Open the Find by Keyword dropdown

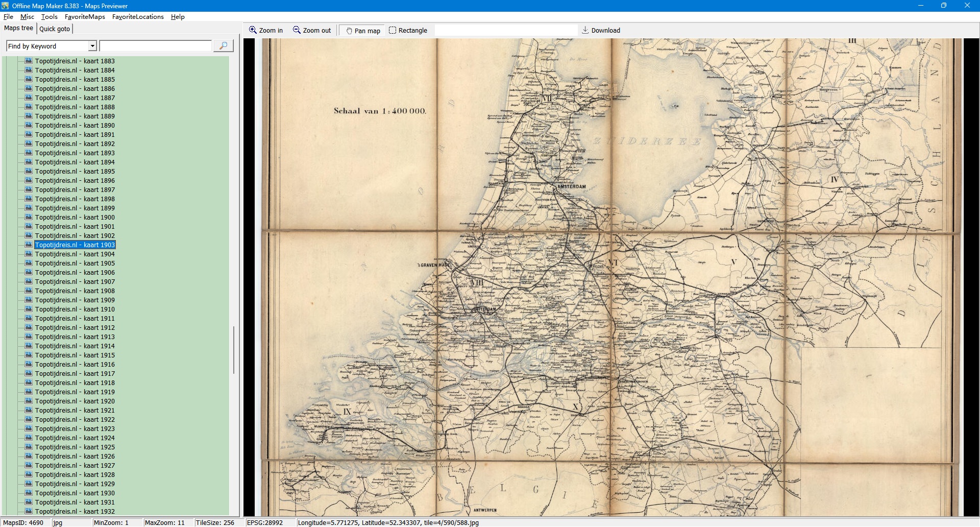pyautogui.click(x=92, y=46)
